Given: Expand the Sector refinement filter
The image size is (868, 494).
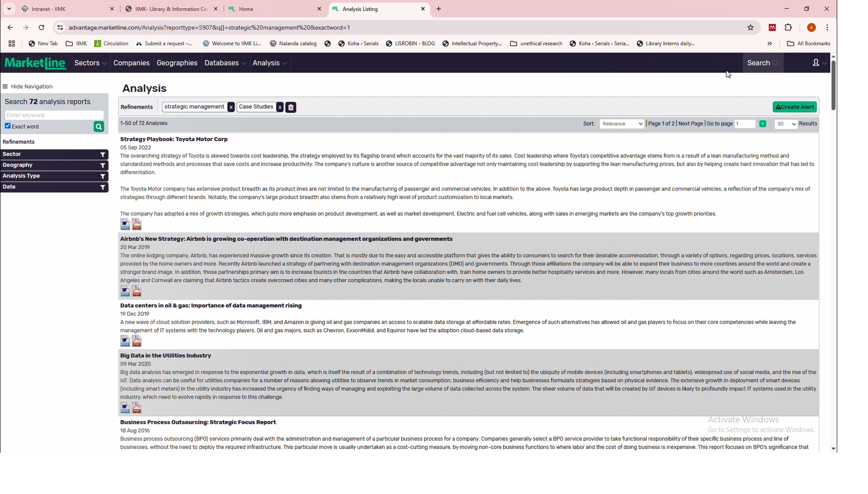Looking at the screenshot, I should tap(54, 155).
